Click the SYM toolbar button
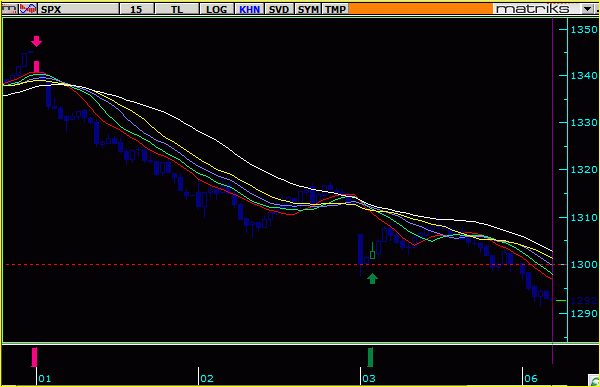This screenshot has height=387, width=600. [308, 9]
